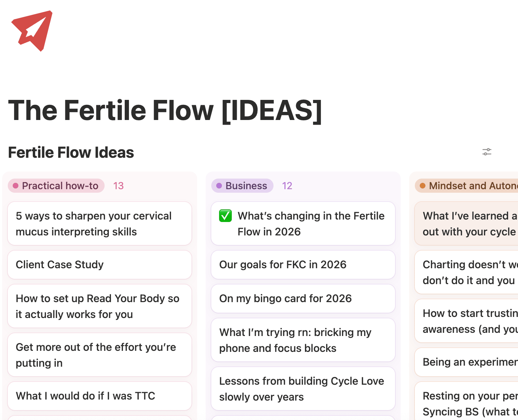Open Our goals for FKC in 2026 card
This screenshot has height=420, width=518.
[303, 265]
